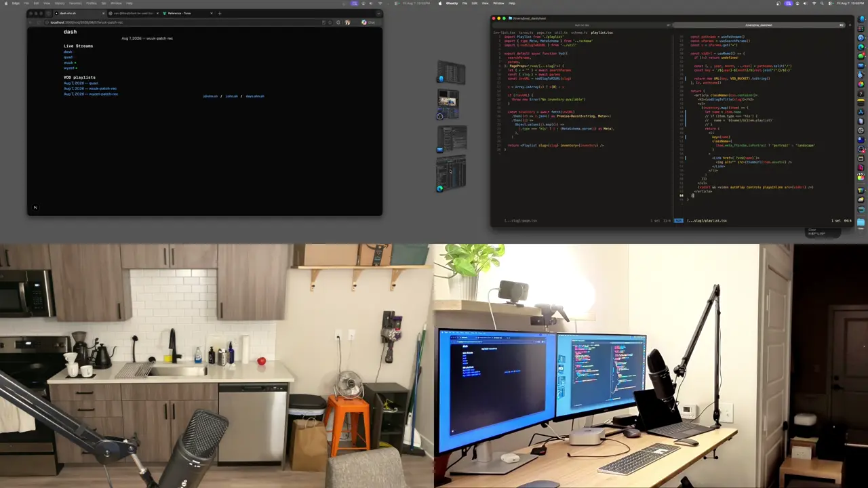Close the Reference – Turso browser tab

pos(212,14)
